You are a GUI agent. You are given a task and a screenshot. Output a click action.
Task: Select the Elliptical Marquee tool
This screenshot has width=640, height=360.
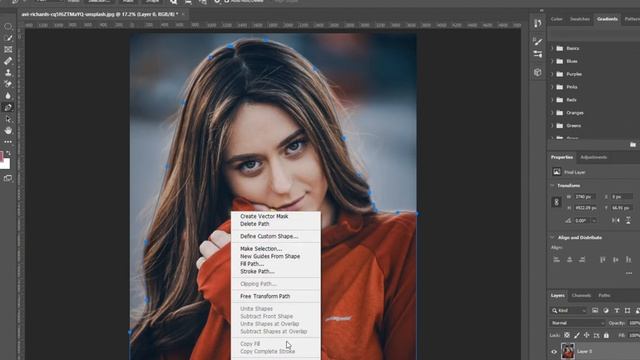coord(8,26)
